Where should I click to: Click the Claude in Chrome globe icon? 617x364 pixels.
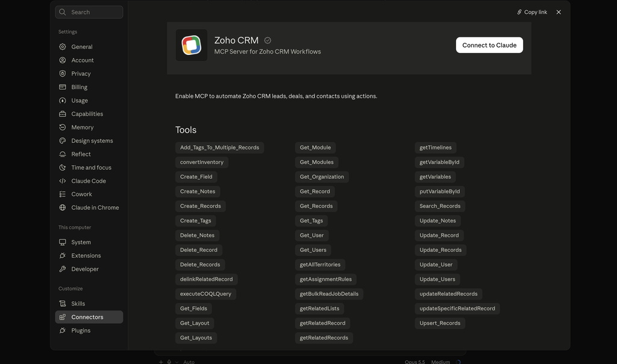click(63, 207)
